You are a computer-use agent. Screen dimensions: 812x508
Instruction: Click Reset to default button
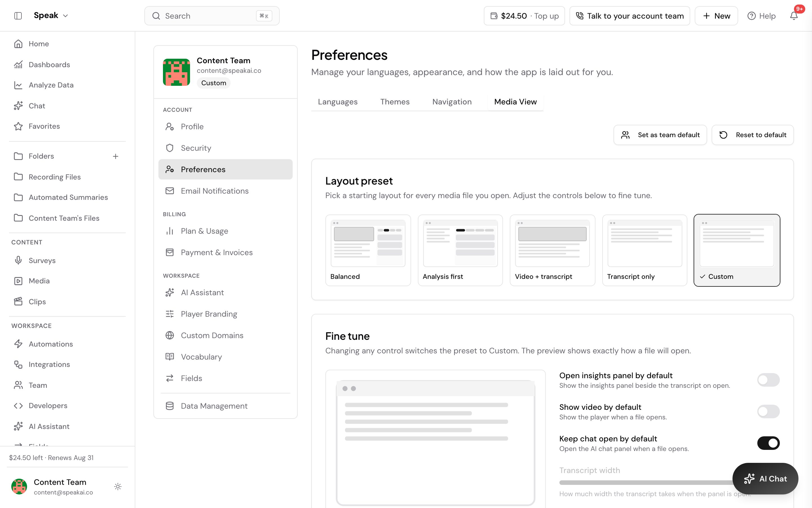coord(753,135)
